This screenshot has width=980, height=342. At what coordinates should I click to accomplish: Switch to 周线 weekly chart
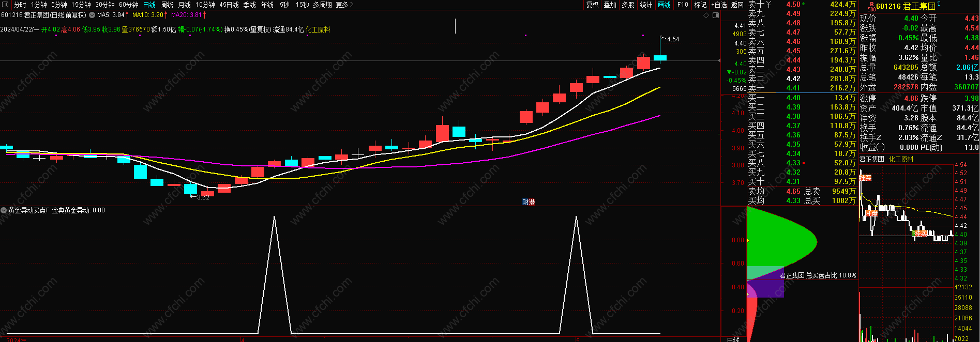point(167,5)
